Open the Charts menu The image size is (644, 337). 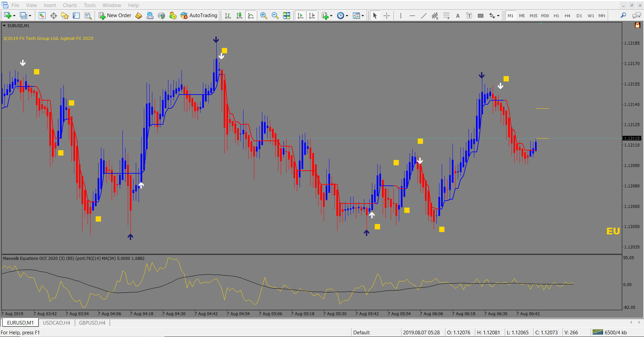[x=70, y=5]
